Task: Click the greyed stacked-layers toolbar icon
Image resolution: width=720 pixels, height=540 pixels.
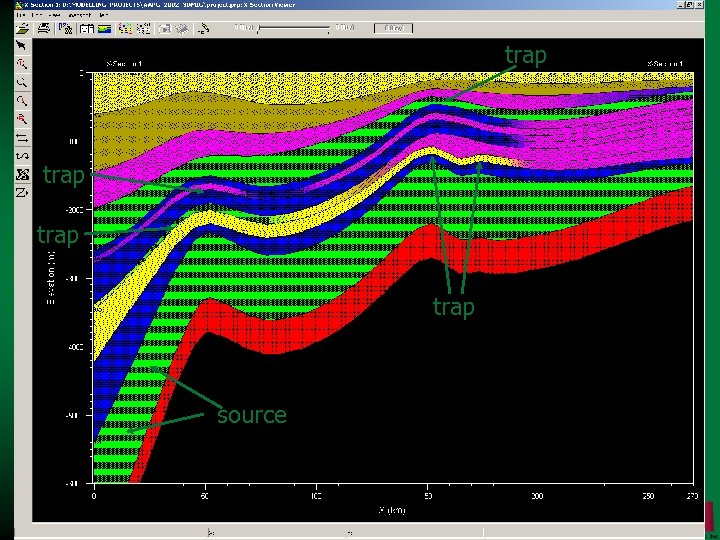Action: pos(182,28)
